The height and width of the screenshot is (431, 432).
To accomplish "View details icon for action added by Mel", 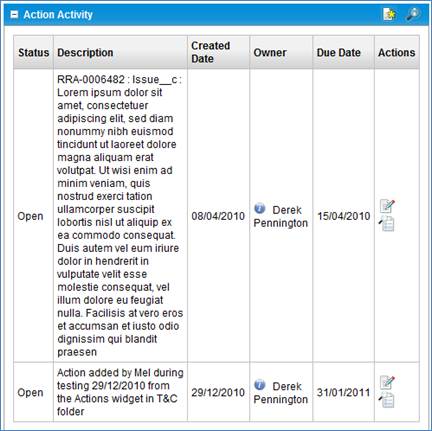I will click(387, 400).
